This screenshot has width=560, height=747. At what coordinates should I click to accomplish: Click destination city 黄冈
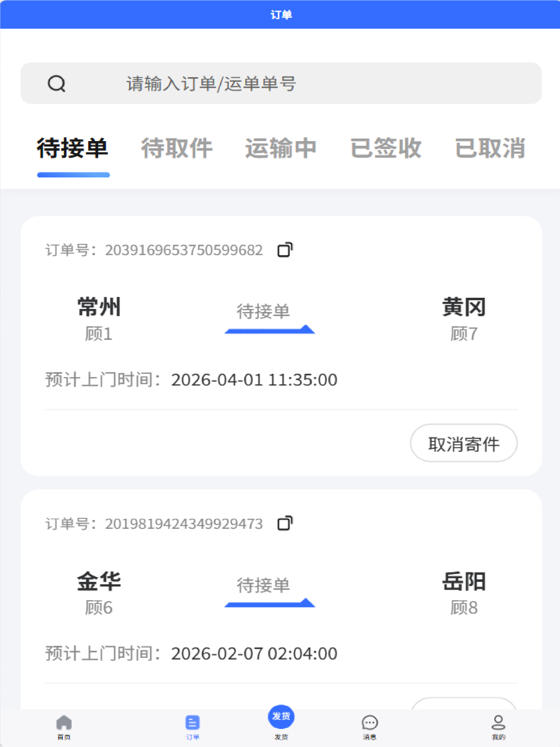pyautogui.click(x=464, y=307)
